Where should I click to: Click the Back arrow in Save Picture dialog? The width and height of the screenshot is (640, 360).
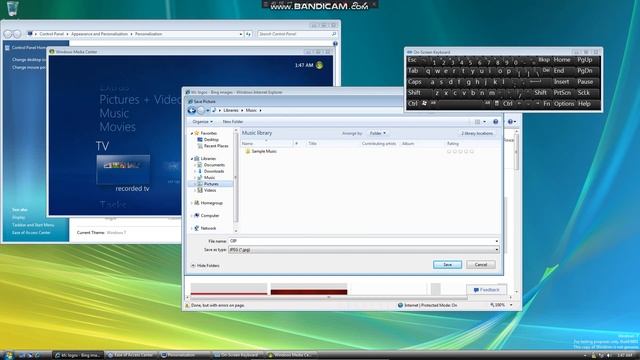click(x=191, y=110)
